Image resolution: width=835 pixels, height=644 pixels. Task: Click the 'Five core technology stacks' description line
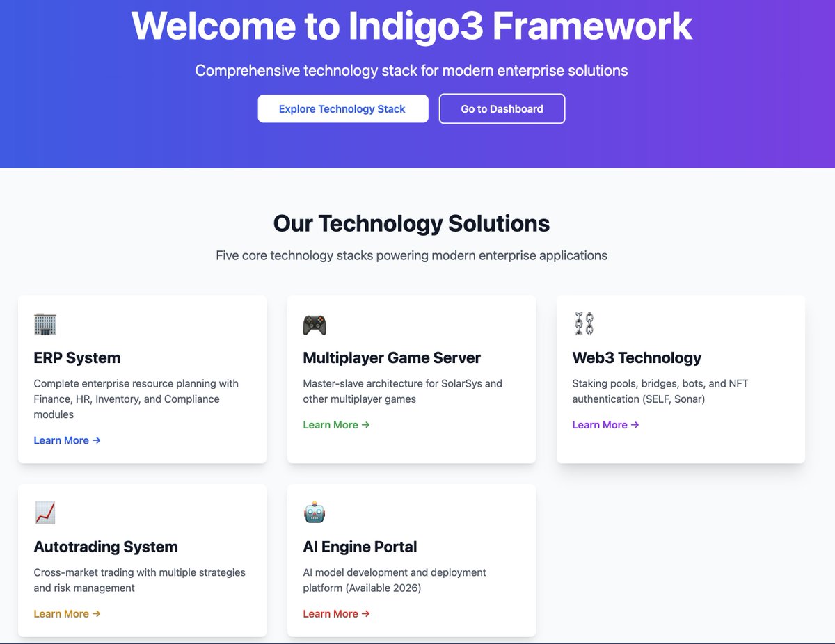coord(412,255)
